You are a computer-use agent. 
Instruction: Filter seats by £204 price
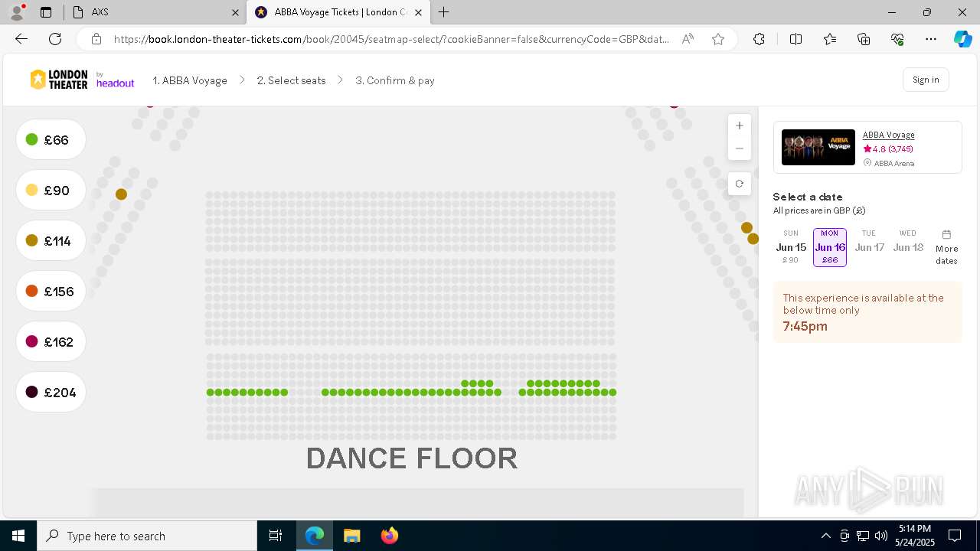point(51,393)
